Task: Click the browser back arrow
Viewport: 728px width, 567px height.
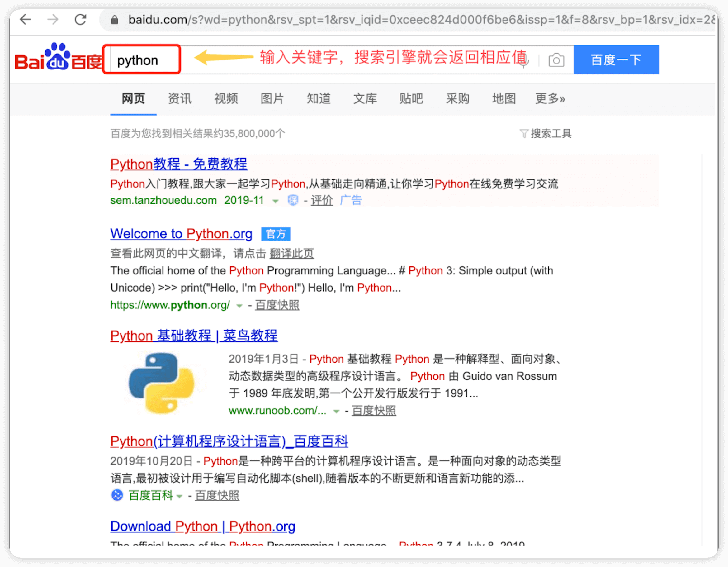Action: 25,20
